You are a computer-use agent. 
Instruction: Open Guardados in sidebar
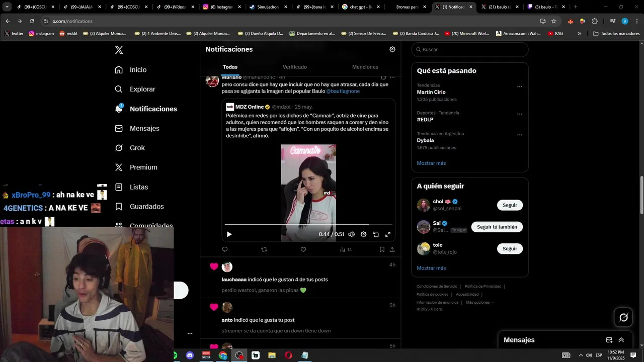click(x=139, y=207)
